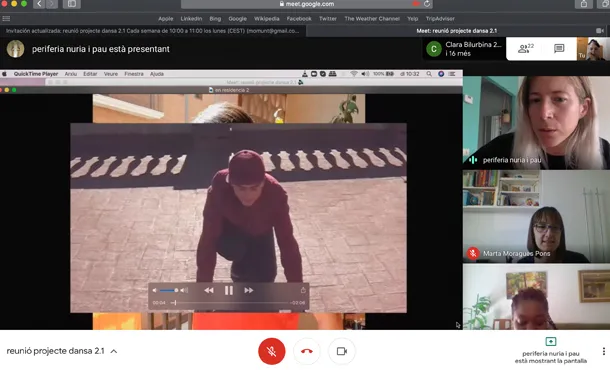Viewport: 610px width, 370px height.
Task: Click the presenting screen icon at bottom right
Action: coord(550,341)
